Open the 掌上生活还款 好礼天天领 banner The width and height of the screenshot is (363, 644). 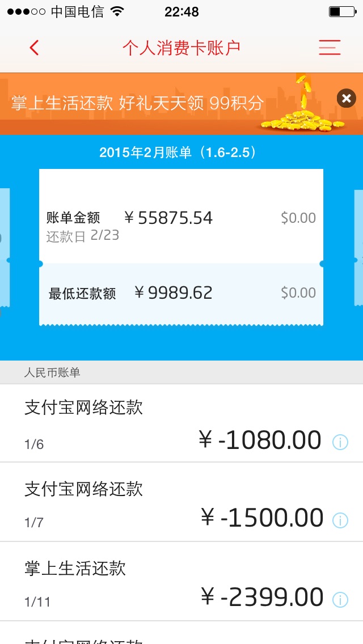click(137, 103)
